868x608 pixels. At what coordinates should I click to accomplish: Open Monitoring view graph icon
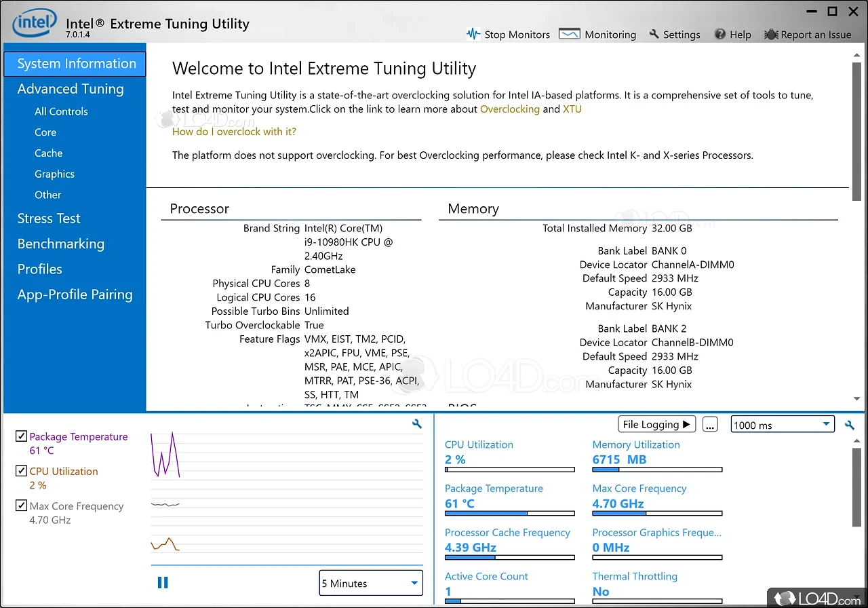click(570, 34)
